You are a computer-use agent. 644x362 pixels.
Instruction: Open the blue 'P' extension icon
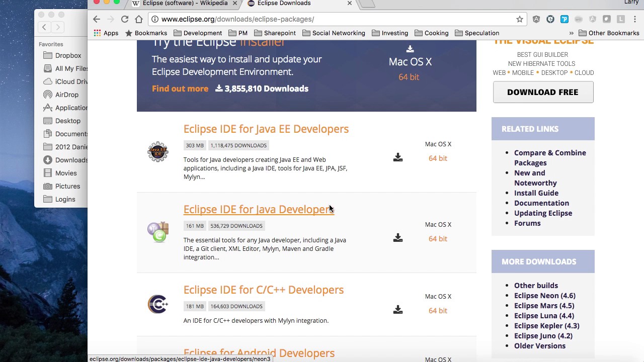[565, 19]
